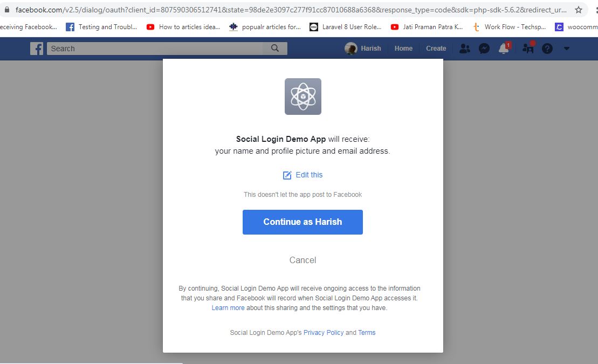
Task: Open the Testing and Troubl... bookmark icon
Action: pyautogui.click(x=70, y=27)
